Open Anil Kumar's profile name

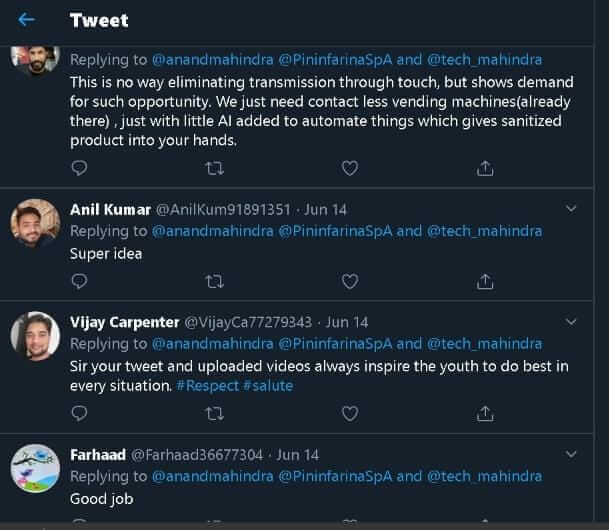tap(110, 209)
